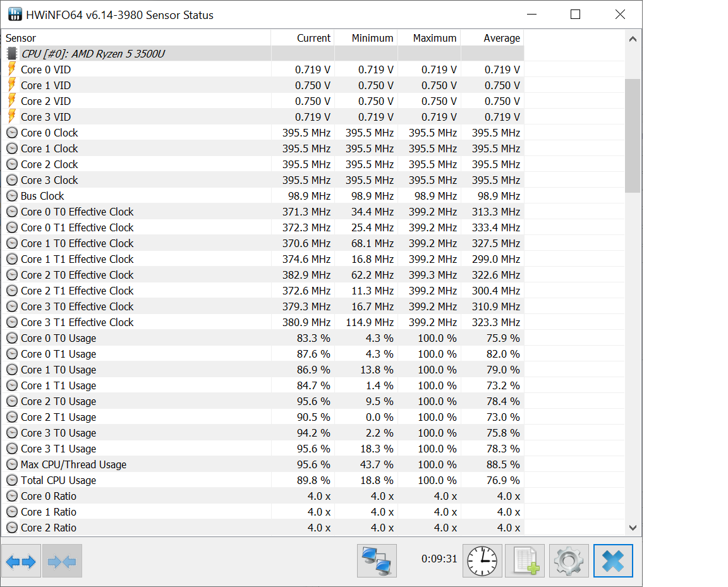
Task: Click the vertical scrollbar thumb
Action: pos(633,136)
